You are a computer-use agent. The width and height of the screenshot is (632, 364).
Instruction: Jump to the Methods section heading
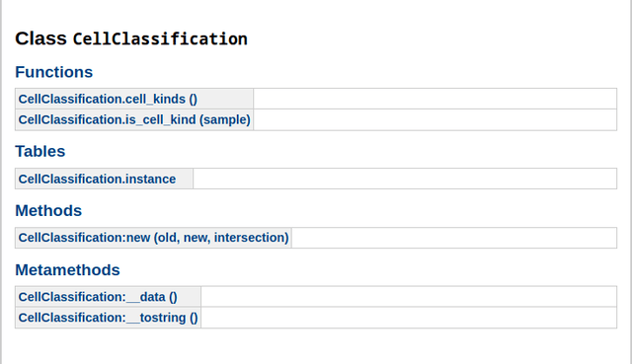48,210
